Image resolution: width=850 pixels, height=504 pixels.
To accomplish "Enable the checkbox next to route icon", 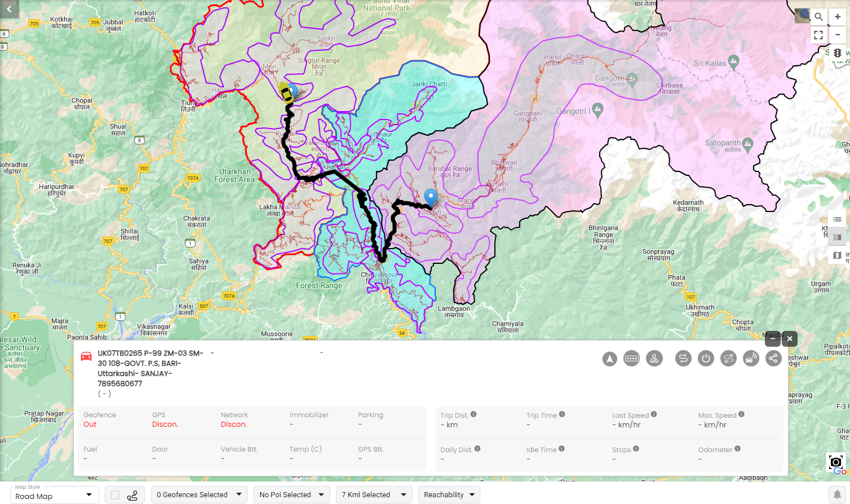I will [116, 494].
